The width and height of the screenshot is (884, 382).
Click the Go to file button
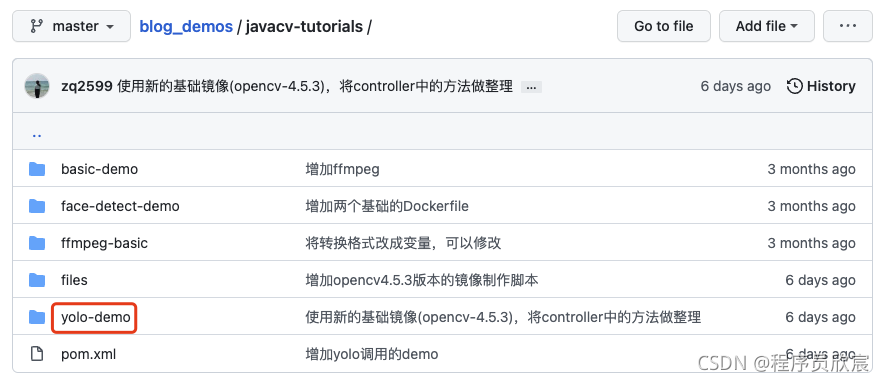[x=664, y=26]
